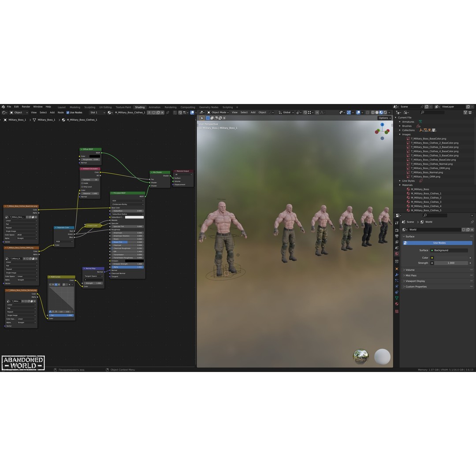This screenshot has width=476, height=476.
Task: Add new workspace with plus button
Action: pos(237,107)
